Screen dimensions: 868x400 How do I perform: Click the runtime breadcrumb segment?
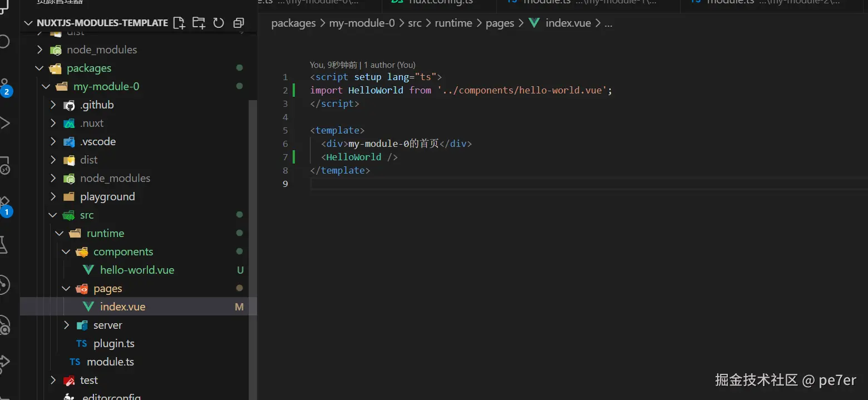click(x=453, y=23)
